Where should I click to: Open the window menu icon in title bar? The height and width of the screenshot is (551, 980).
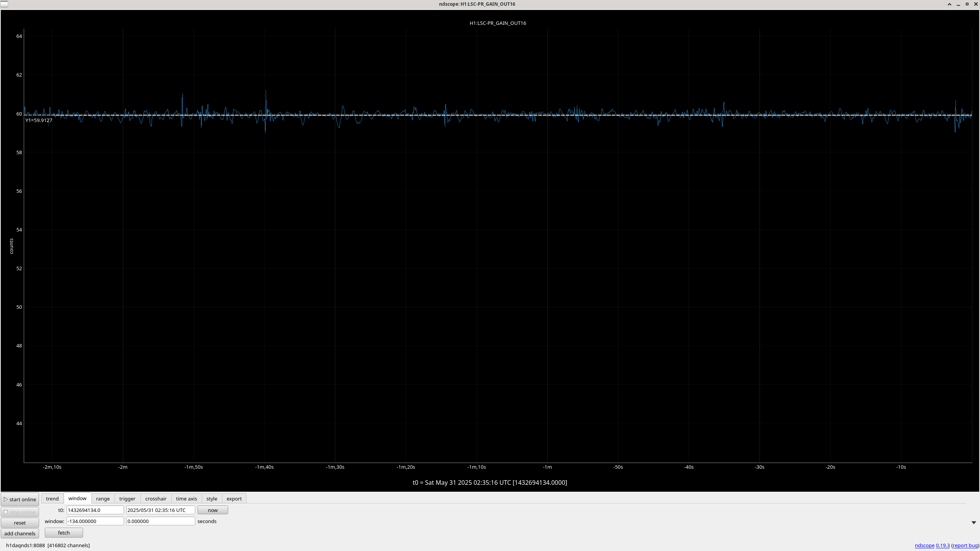tap(4, 4)
